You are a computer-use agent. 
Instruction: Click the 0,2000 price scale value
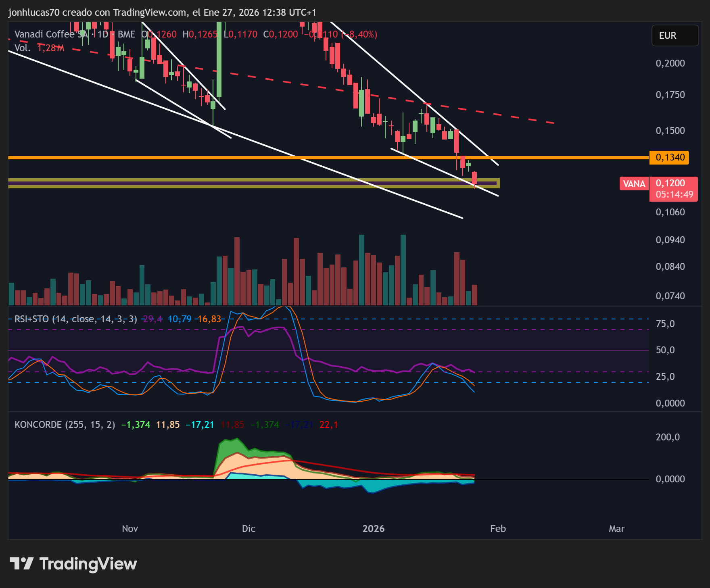point(670,63)
